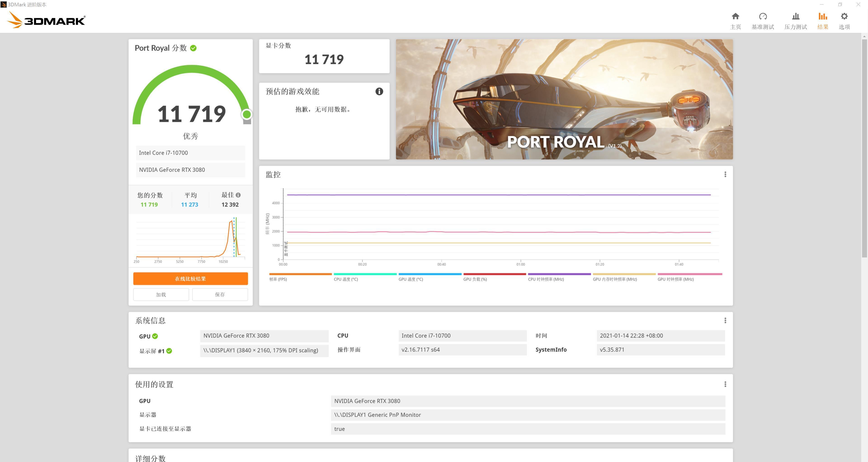Click the 操作界面 version v2.16.7117 s64

(x=462, y=350)
